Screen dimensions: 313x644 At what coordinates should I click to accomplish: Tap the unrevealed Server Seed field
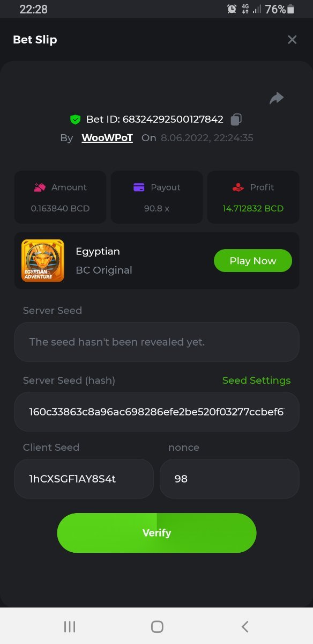[156, 342]
